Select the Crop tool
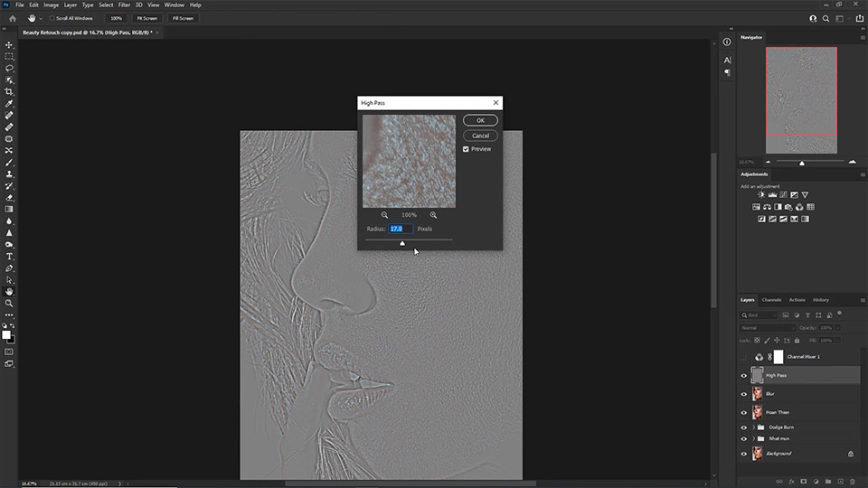 click(9, 92)
